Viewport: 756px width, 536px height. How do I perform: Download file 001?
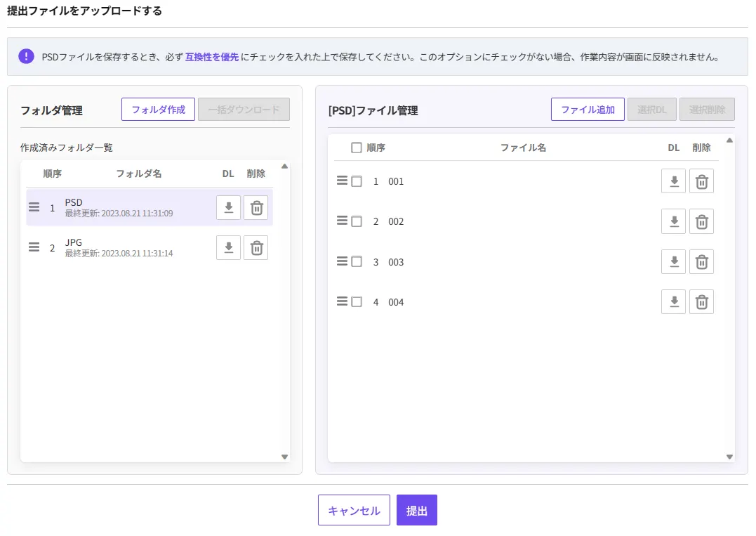pos(674,181)
